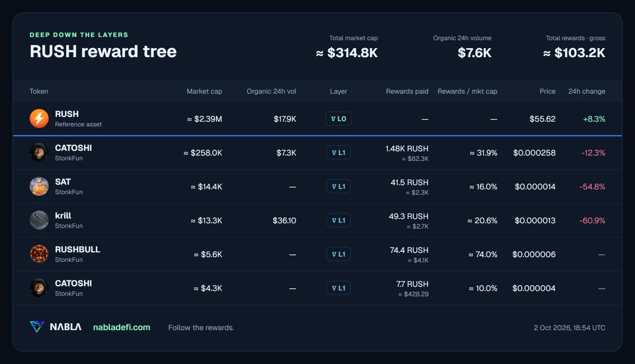635x364 pixels.
Task: Click the krill token avatar icon
Action: (39, 220)
